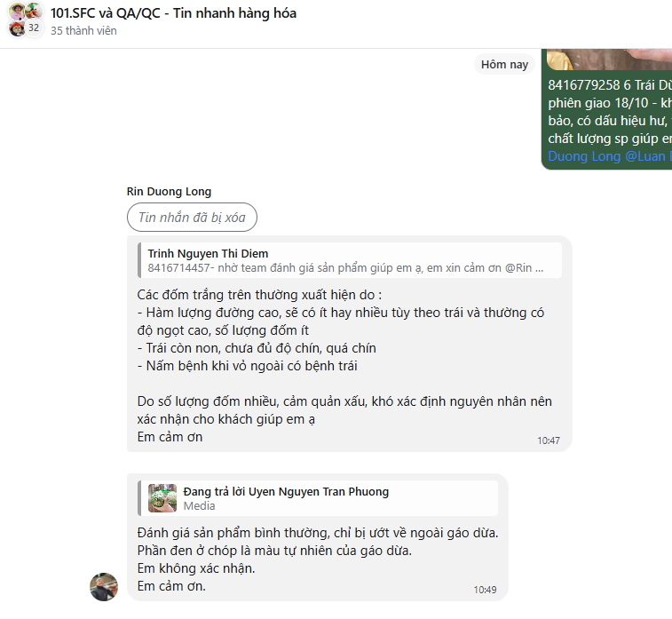Screen dimensions: 672x619
Task: Click the 10:49 message timestamp
Action: pyautogui.click(x=486, y=590)
